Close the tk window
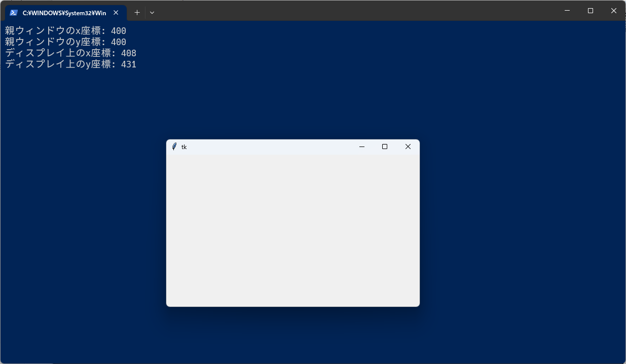The width and height of the screenshot is (626, 364). [408, 147]
